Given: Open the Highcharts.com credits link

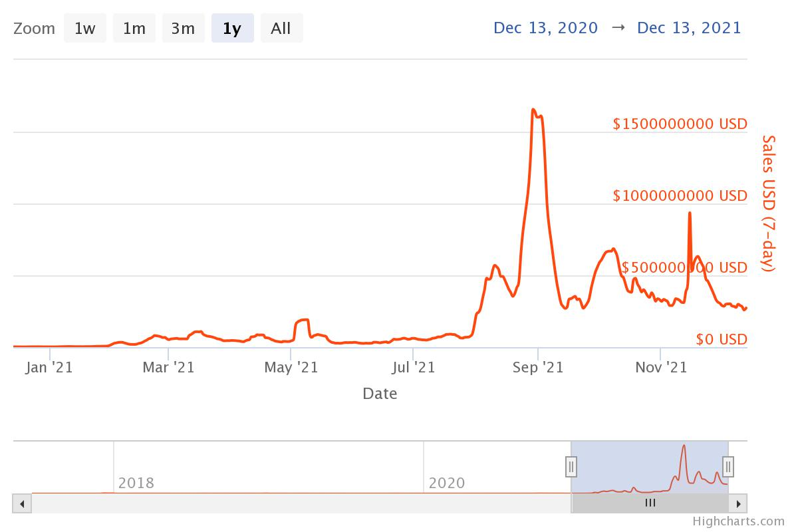Looking at the screenshot, I should click(738, 521).
